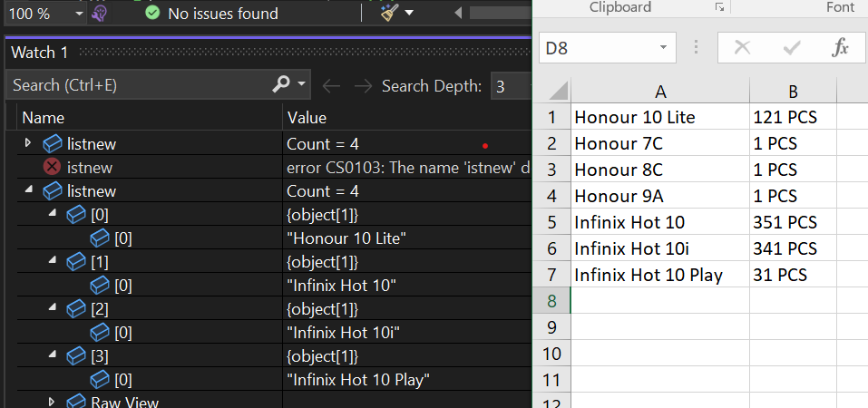Select Excel row 1 header
The image size is (868, 408).
551,117
